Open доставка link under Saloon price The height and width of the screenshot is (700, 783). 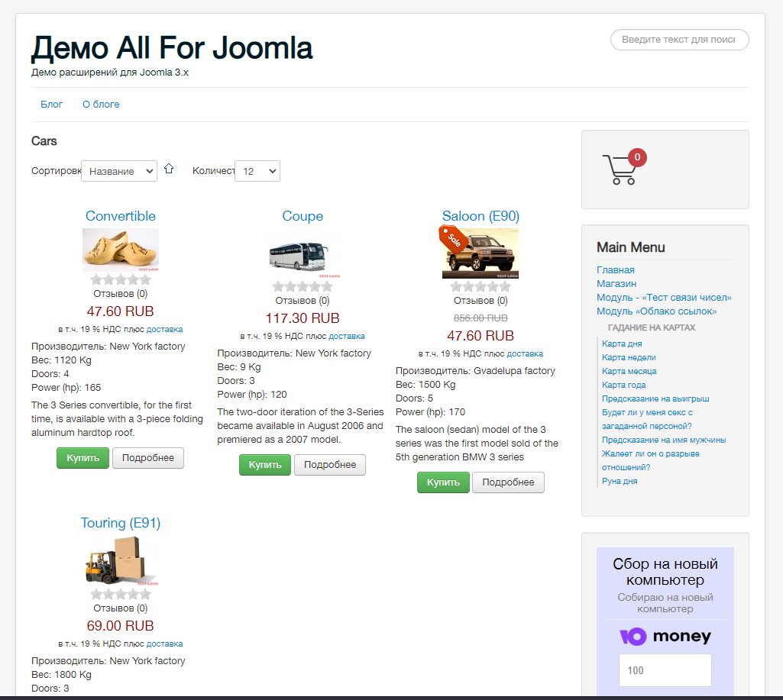525,353
